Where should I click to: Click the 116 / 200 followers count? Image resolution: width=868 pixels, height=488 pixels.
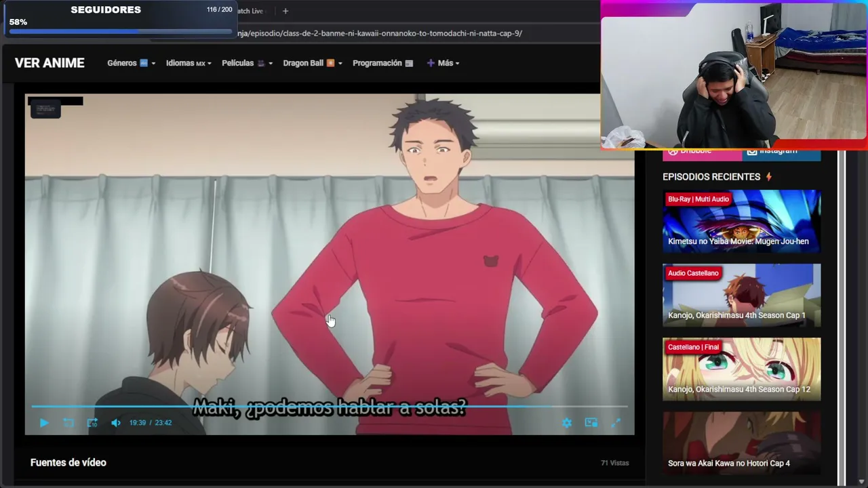tap(219, 10)
